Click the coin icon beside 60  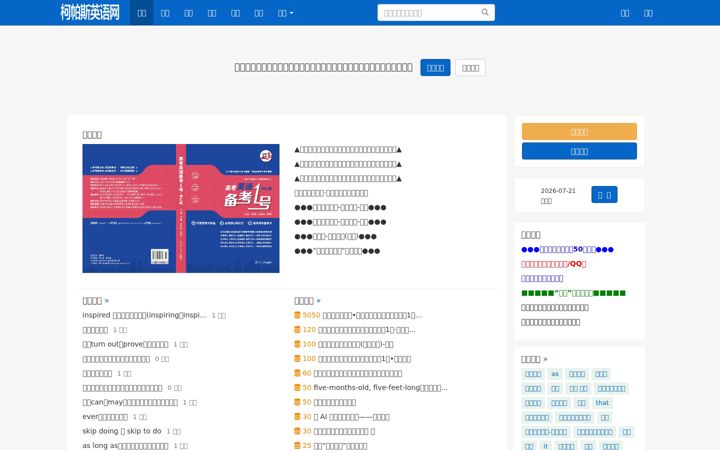297,373
